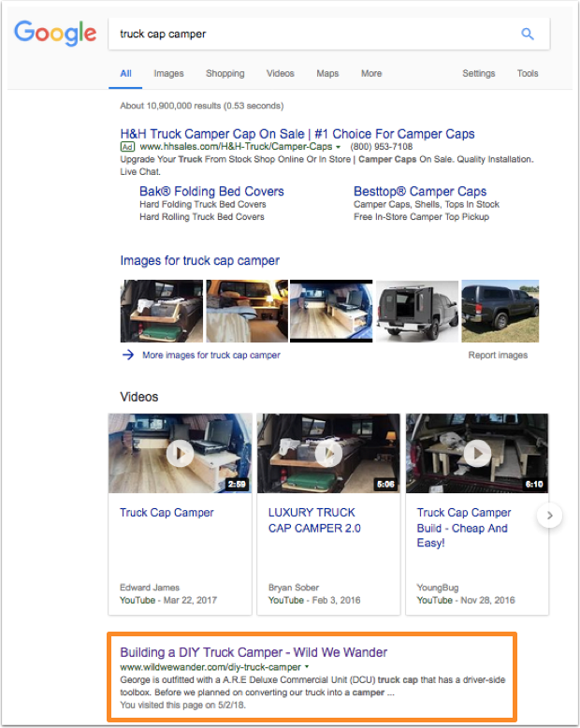Select the All tab

click(x=125, y=73)
